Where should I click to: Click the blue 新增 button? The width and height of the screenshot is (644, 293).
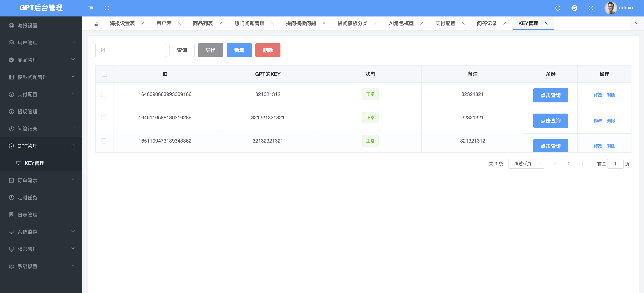tap(239, 50)
